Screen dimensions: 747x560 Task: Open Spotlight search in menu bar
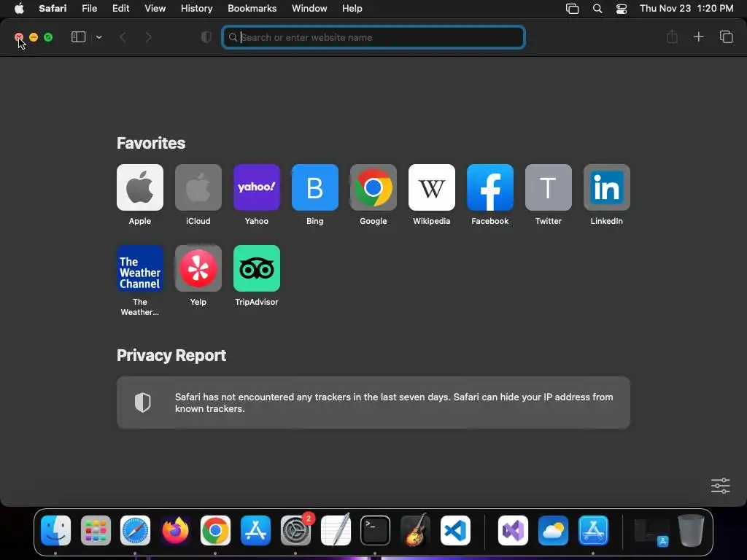point(597,9)
